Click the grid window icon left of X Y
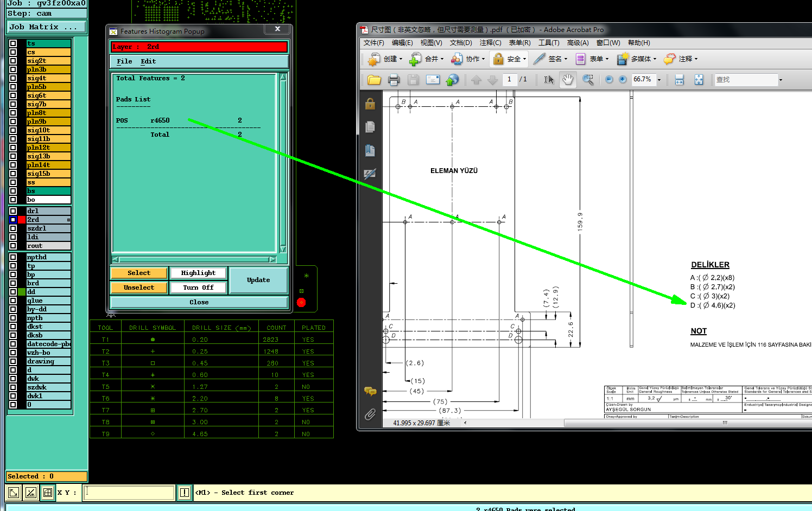Viewport: 812px width, 511px height. (x=48, y=493)
